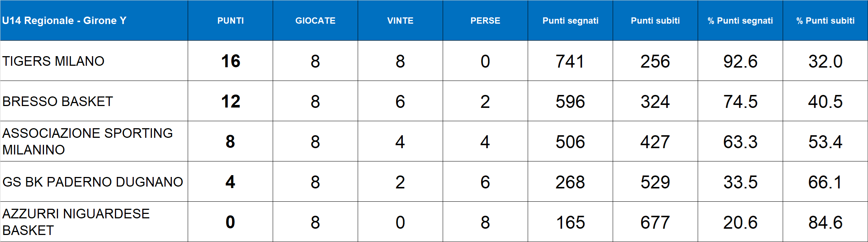Click the PERSE column header
Viewport: 868px width, 242px height.
pyautogui.click(x=485, y=21)
